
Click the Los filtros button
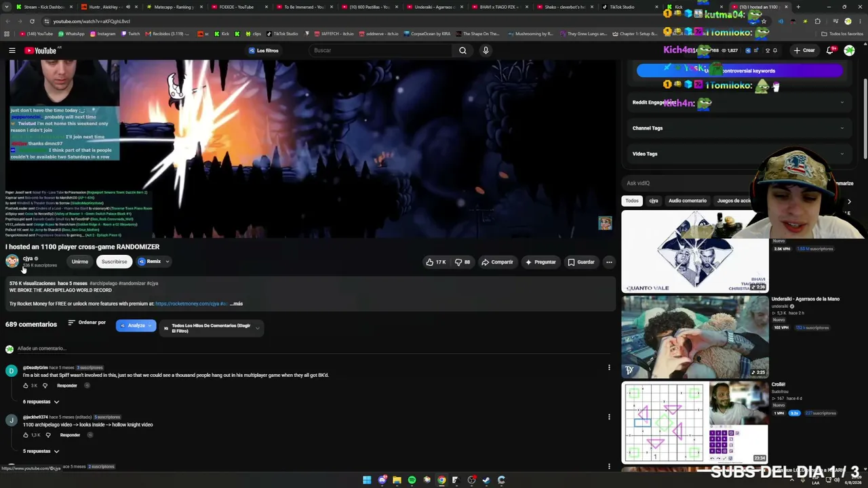(264, 50)
